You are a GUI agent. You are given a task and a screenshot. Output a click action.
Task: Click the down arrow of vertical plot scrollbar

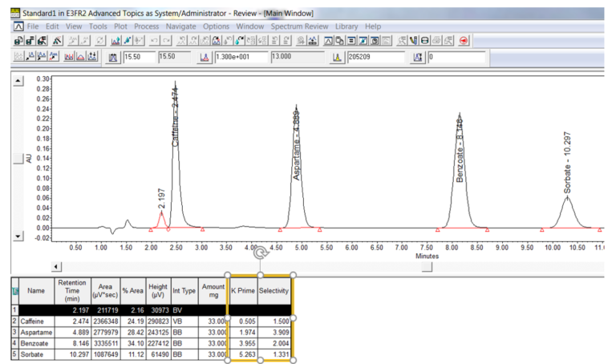(x=18, y=236)
